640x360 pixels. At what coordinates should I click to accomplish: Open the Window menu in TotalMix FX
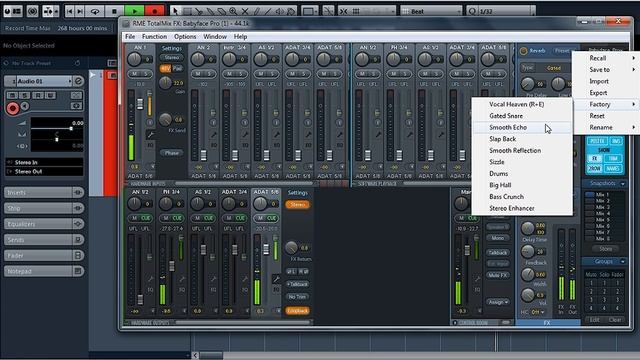pyautogui.click(x=215, y=36)
